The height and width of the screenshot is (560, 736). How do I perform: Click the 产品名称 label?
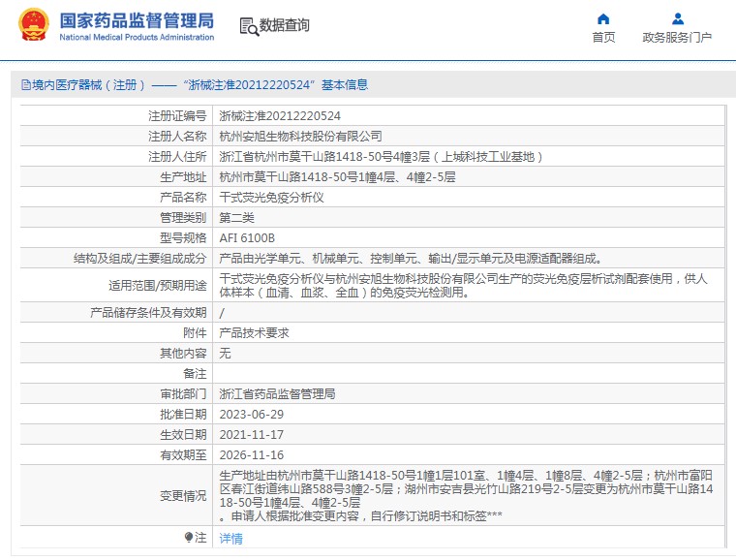coord(183,197)
